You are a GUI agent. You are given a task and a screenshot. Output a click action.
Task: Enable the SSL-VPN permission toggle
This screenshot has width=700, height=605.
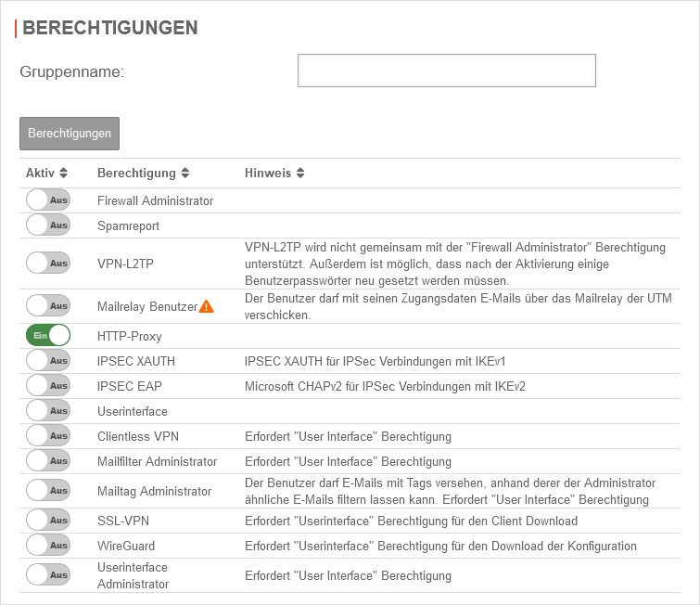coord(48,521)
